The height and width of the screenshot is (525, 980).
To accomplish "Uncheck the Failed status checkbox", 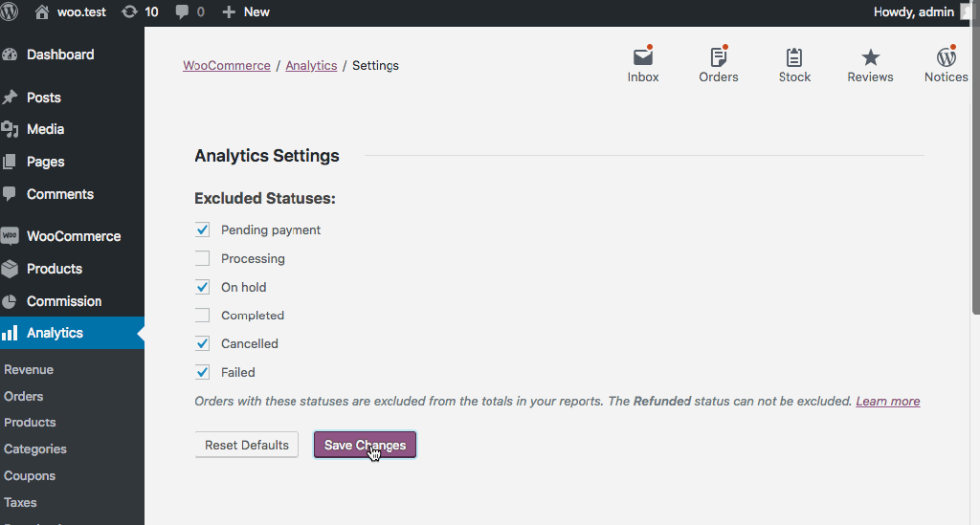I will [x=202, y=372].
